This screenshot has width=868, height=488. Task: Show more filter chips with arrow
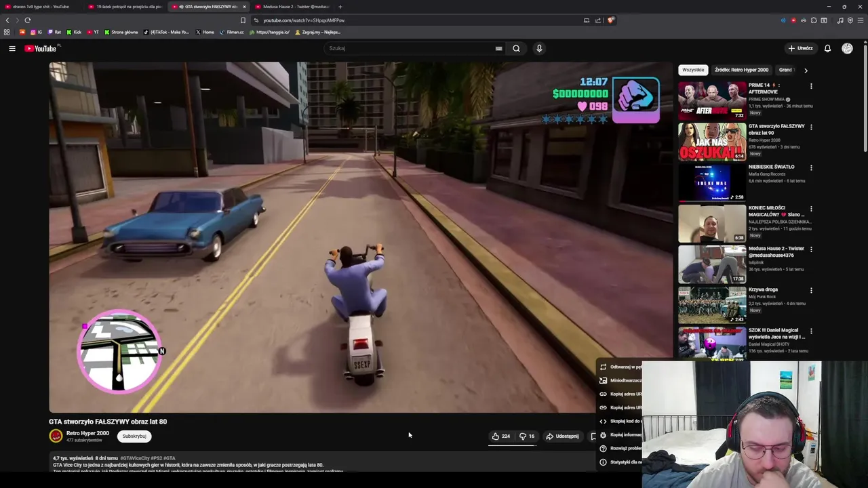tap(806, 70)
